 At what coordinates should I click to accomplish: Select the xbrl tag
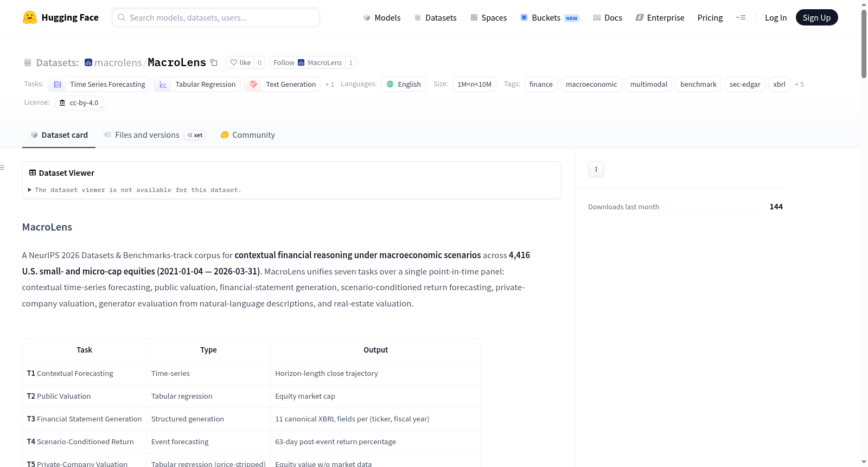pyautogui.click(x=780, y=84)
